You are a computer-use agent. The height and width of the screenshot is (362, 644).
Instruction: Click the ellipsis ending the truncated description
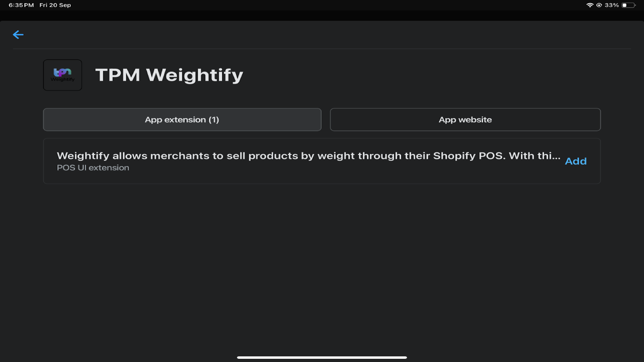556,157
